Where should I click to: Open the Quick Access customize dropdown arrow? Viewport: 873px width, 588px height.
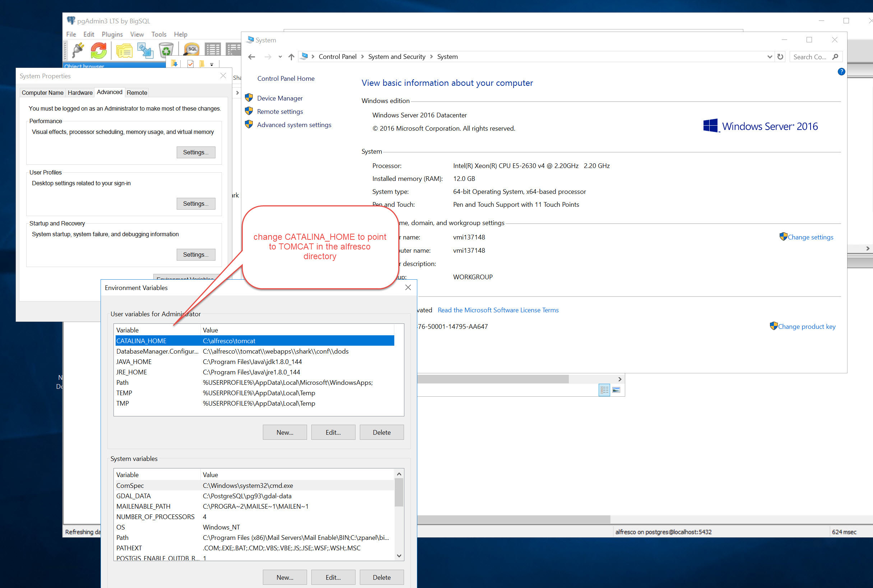[x=212, y=65]
